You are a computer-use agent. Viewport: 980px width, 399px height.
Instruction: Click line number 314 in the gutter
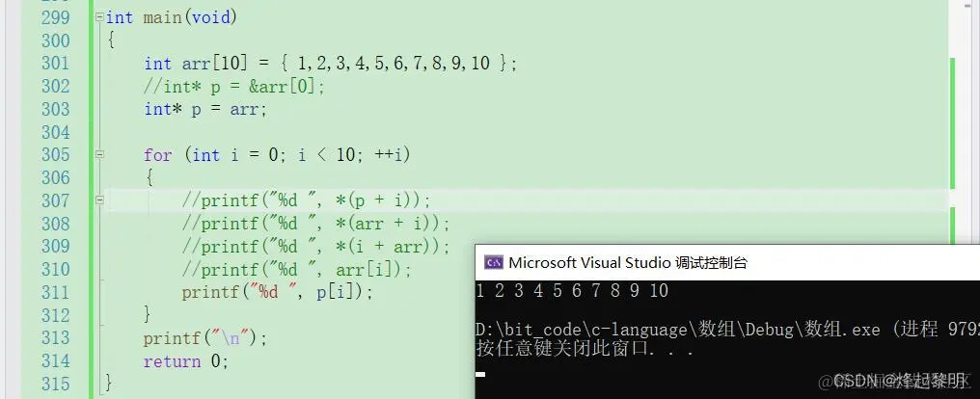pyautogui.click(x=55, y=360)
